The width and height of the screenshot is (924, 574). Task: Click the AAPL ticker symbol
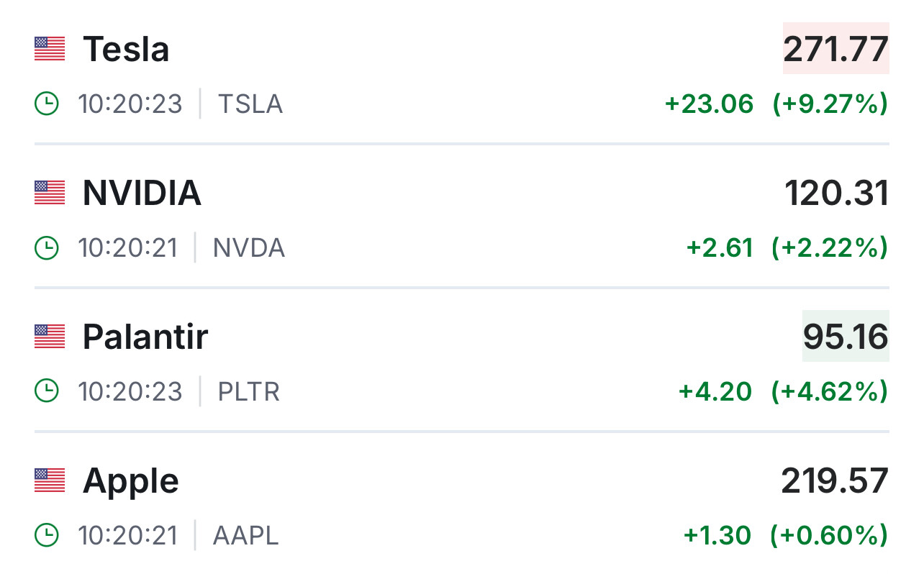pos(245,536)
